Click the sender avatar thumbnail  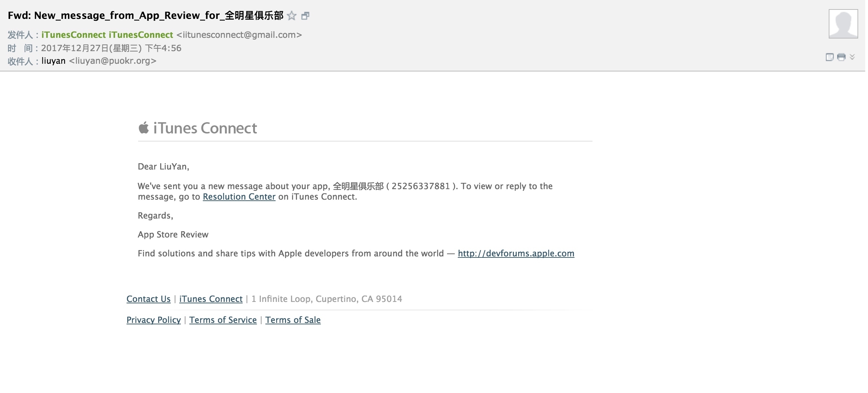(x=843, y=24)
